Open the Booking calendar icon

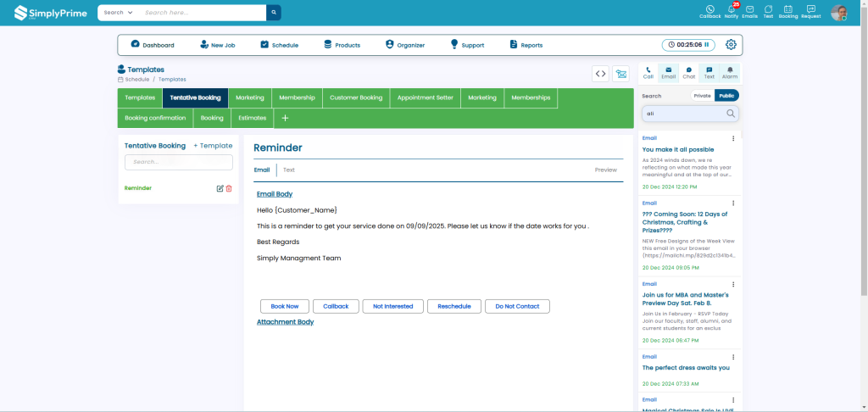click(788, 12)
